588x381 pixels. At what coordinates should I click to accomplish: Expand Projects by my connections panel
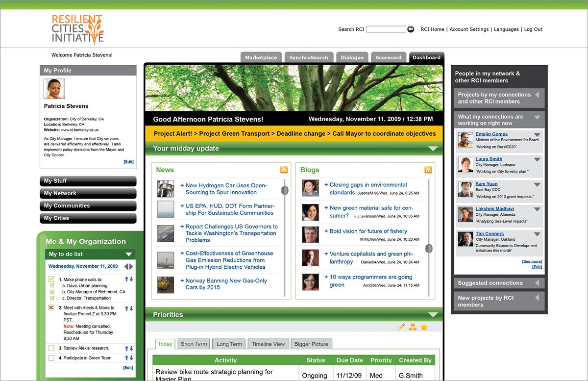[538, 95]
